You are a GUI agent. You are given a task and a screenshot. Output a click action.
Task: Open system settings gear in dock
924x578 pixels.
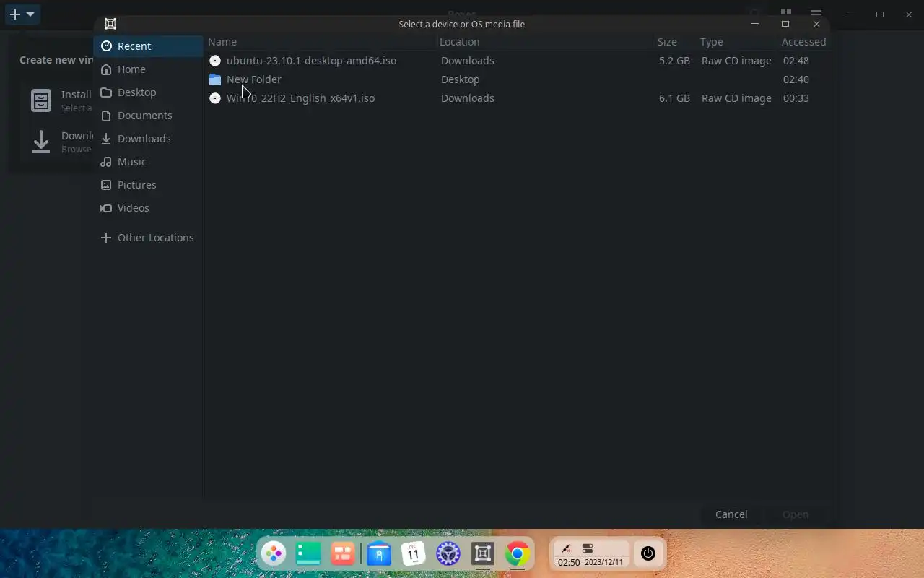pos(448,554)
